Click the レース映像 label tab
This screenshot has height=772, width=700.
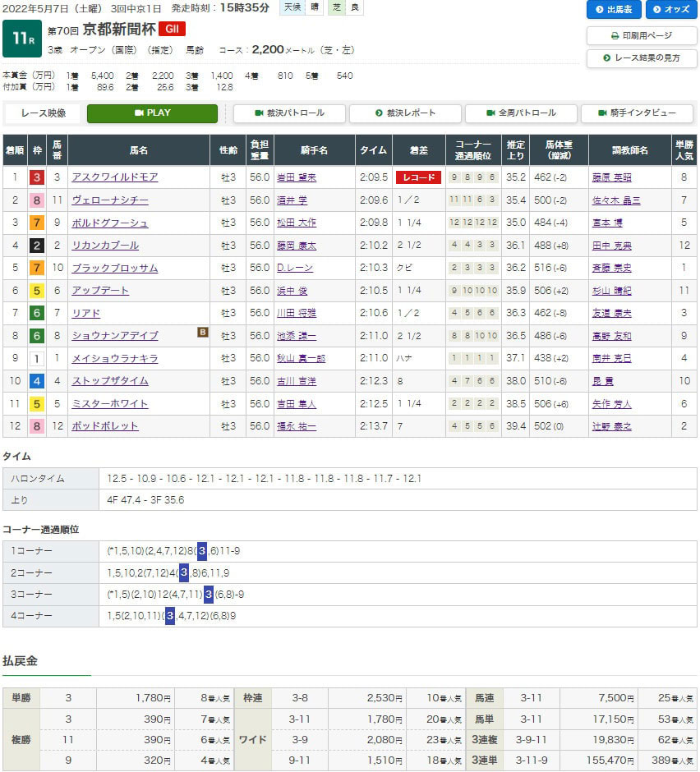click(x=44, y=113)
